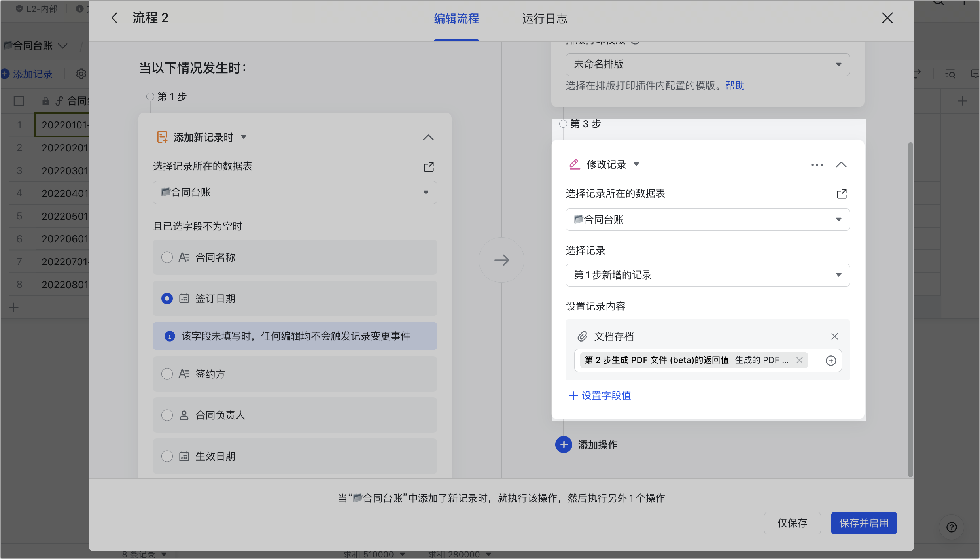Open the 未命名排版 template dropdown
The height and width of the screenshot is (559, 980).
pyautogui.click(x=708, y=64)
